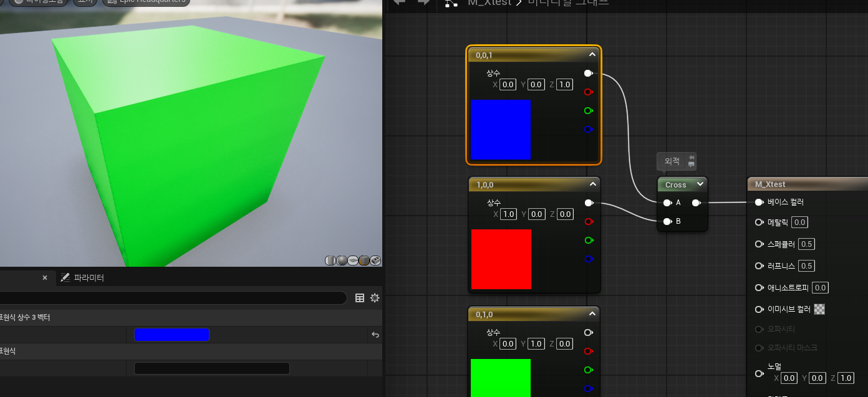Open the blue color swatch in details
868x397 pixels.
coord(171,335)
